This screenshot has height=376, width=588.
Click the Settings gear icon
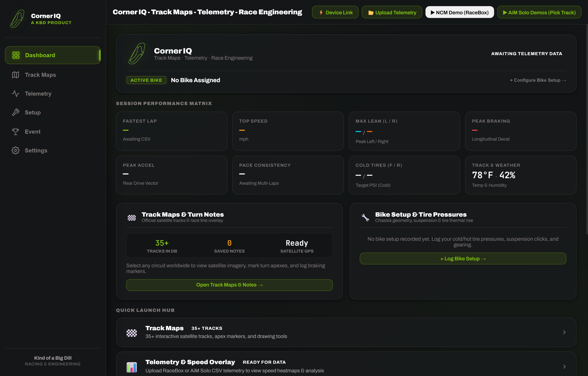tap(16, 150)
